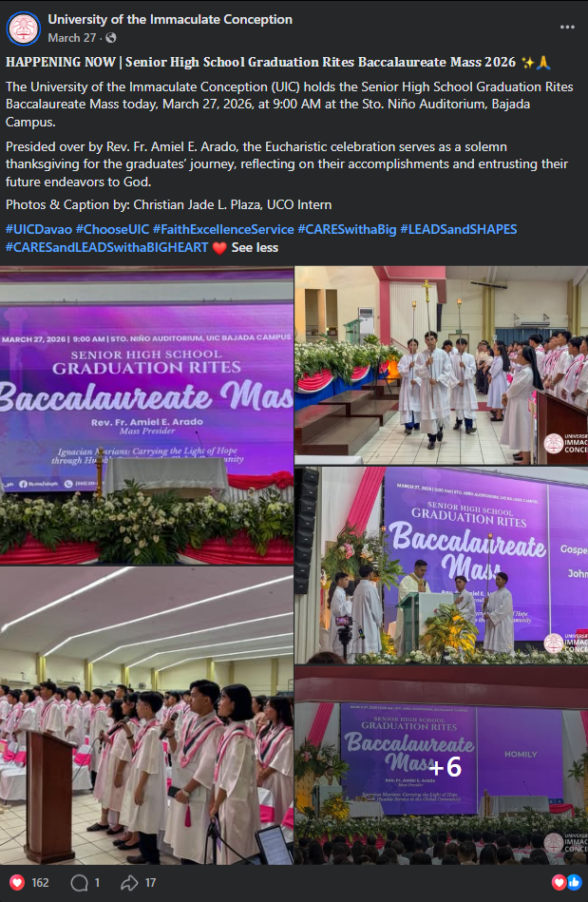
Task: Open the graduates singing at podium photo
Action: pyautogui.click(x=146, y=715)
